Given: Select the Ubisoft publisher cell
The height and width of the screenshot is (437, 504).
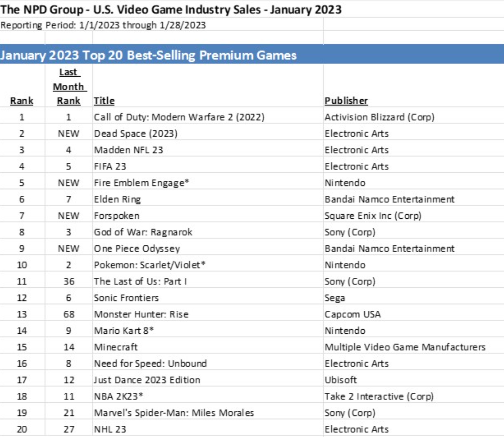Looking at the screenshot, I should pyautogui.click(x=341, y=380).
